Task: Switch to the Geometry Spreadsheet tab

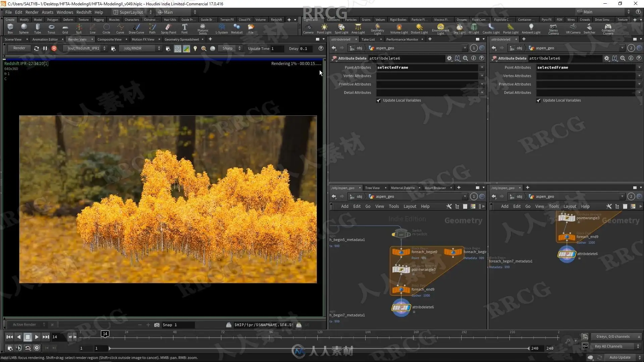Action: click(181, 39)
